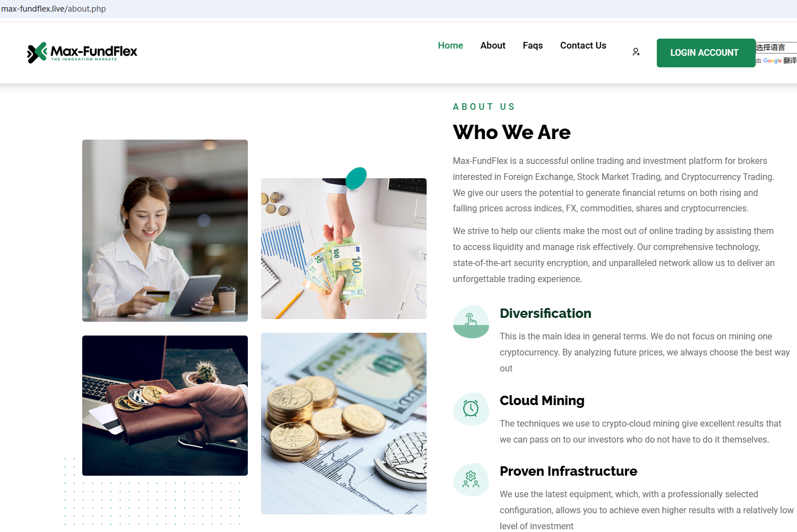
Task: Click the Diversification hand pointer icon
Action: click(x=471, y=322)
